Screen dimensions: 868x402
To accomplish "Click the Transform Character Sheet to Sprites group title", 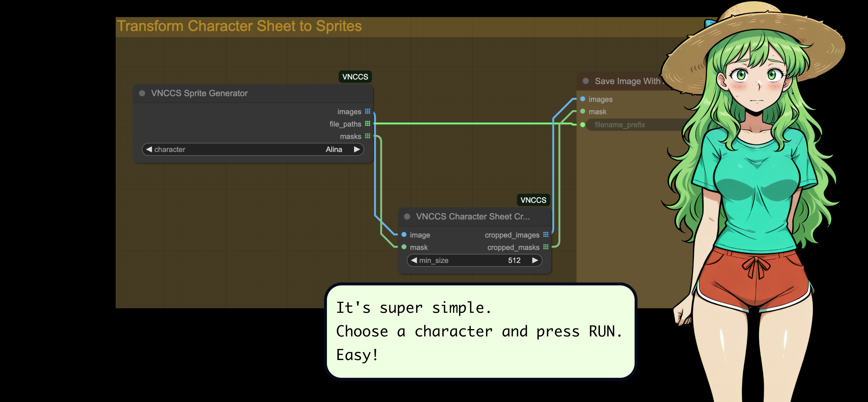I will 239,26.
